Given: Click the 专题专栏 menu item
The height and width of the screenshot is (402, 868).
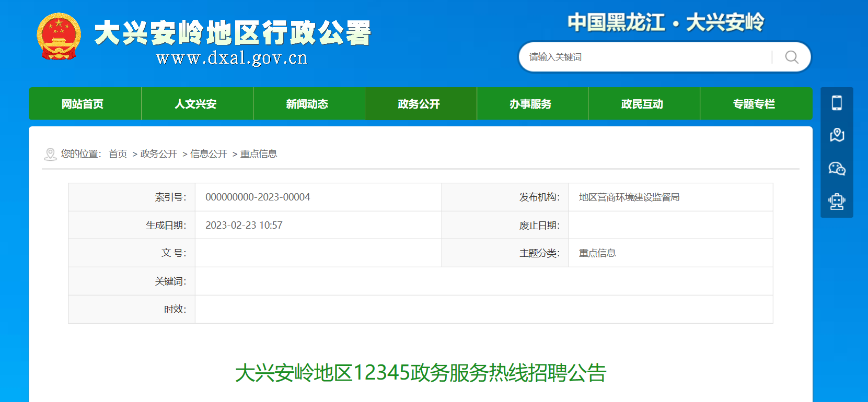Looking at the screenshot, I should [x=754, y=104].
